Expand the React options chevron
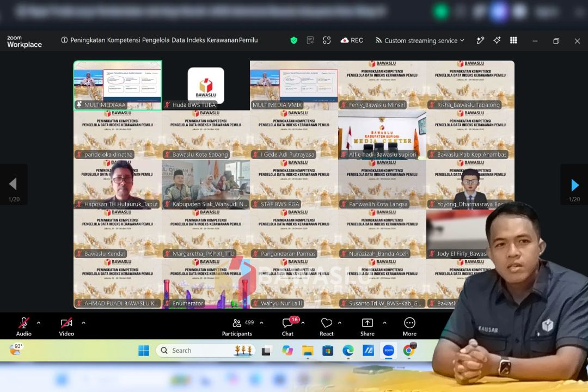 (x=339, y=323)
